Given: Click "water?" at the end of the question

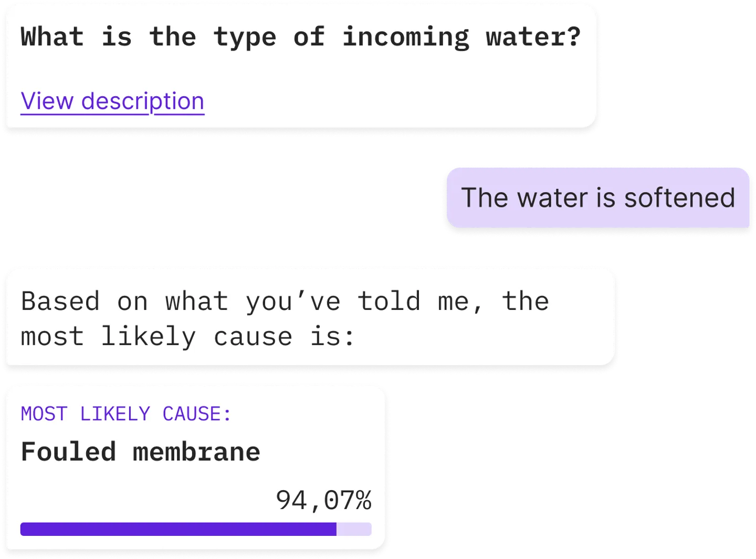Looking at the screenshot, I should pos(533,37).
